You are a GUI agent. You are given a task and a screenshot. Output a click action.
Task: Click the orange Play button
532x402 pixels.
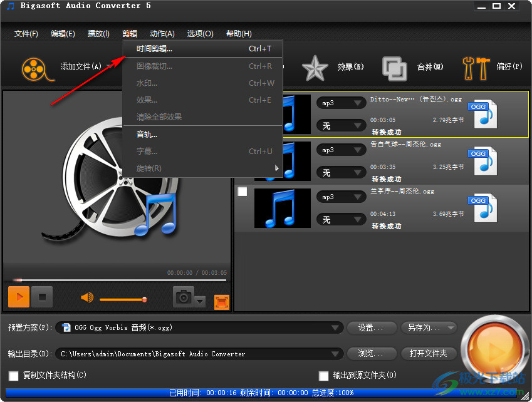19,297
